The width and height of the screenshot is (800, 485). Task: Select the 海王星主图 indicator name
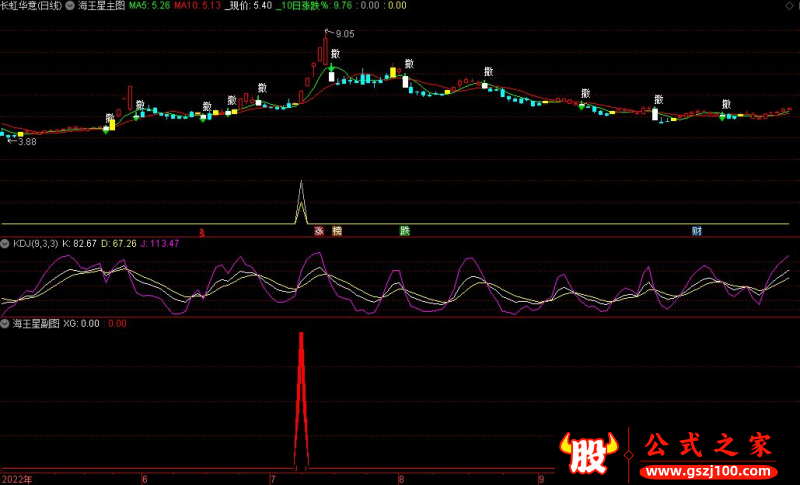101,6
